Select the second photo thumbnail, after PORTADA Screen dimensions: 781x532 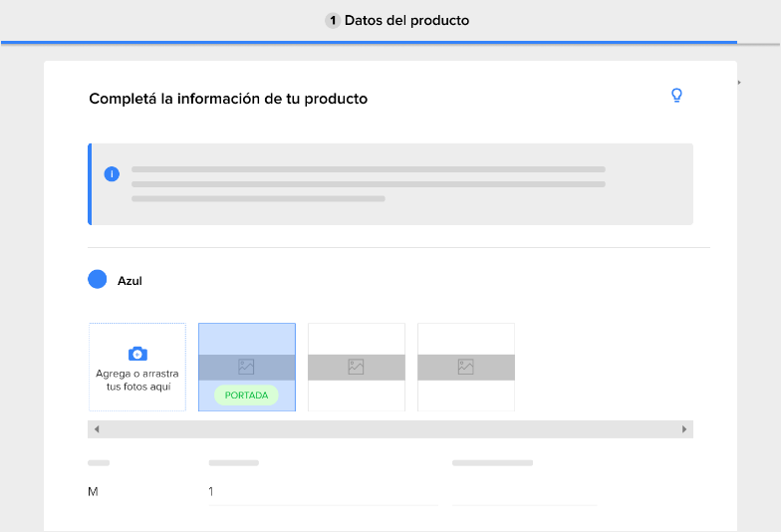[x=357, y=367]
